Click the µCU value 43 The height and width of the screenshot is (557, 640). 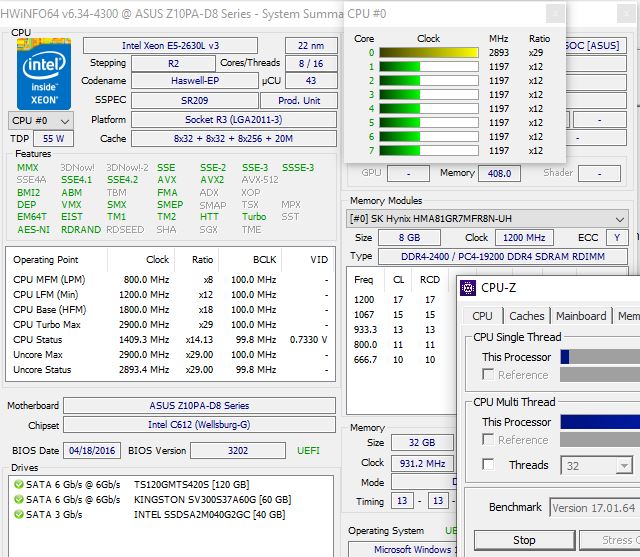pyautogui.click(x=311, y=81)
